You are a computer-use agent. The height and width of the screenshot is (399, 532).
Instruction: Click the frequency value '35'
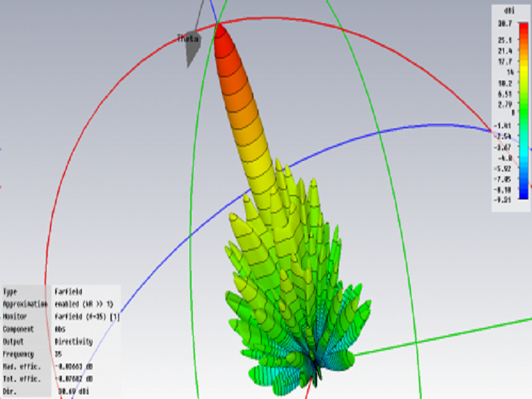[x=59, y=354]
